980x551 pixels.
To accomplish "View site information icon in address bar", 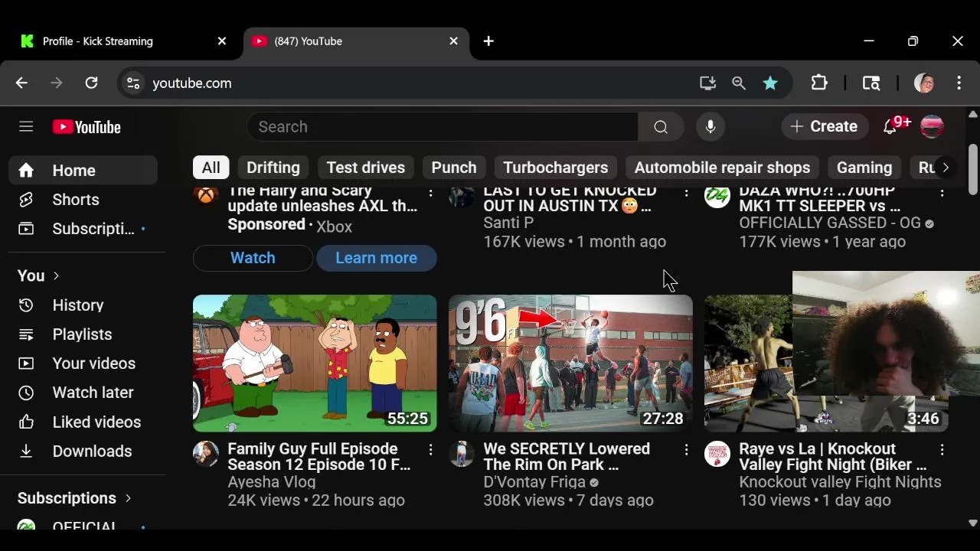I will [133, 83].
